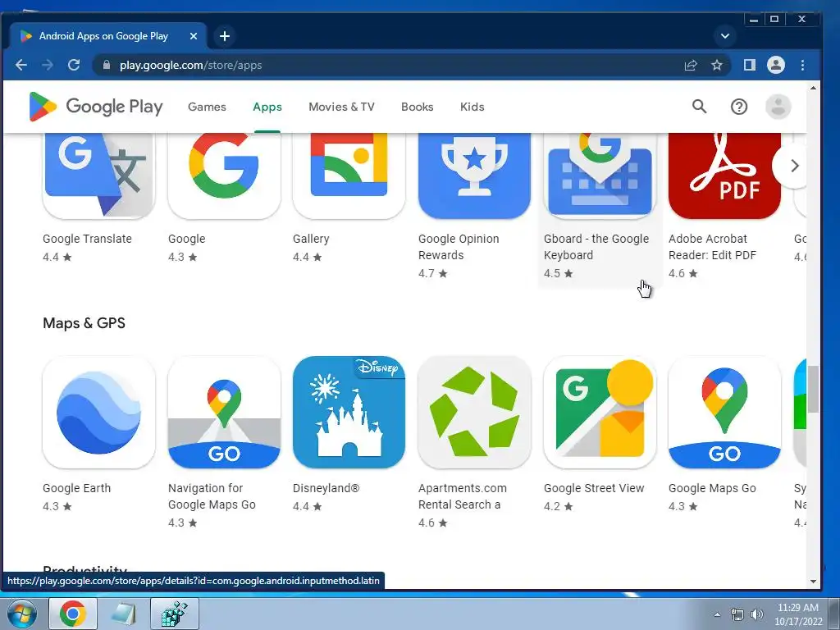
Task: Click the Google Play logo
Action: click(x=97, y=107)
